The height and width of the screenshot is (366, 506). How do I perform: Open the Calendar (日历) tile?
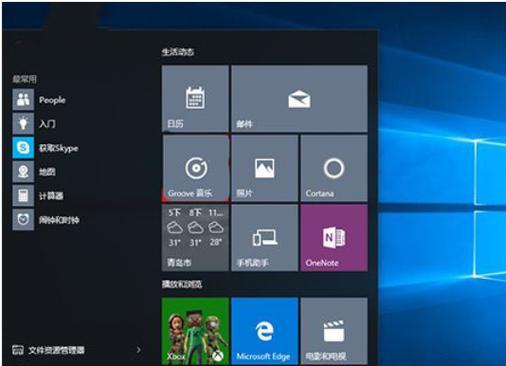[x=195, y=99]
